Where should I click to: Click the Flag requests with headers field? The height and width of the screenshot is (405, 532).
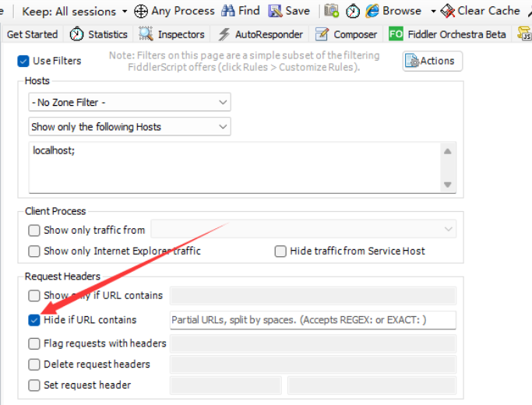pos(313,343)
